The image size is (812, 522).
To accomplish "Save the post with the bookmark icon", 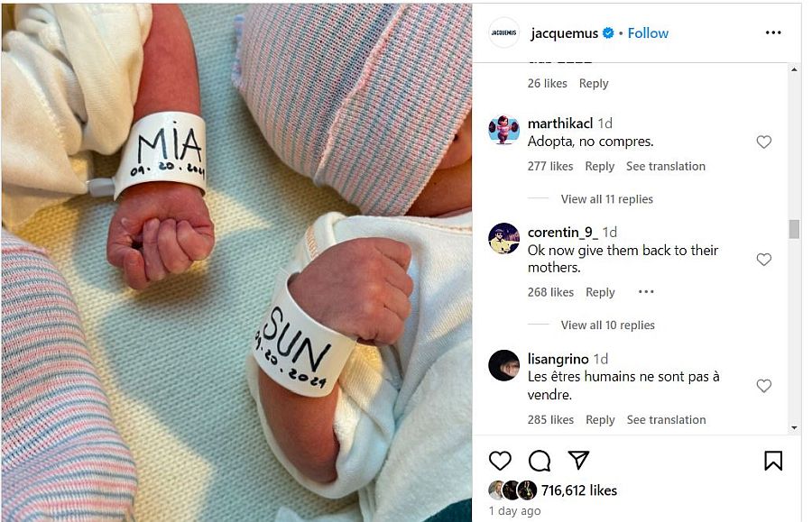I will tap(773, 461).
